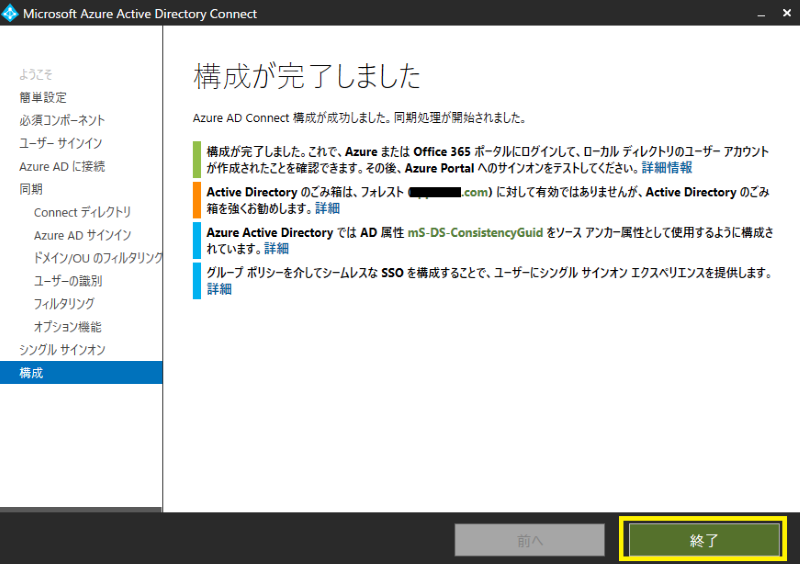Select Connect ディレクトリ sub-step
This screenshot has width=800, height=564.
pyautogui.click(x=82, y=212)
